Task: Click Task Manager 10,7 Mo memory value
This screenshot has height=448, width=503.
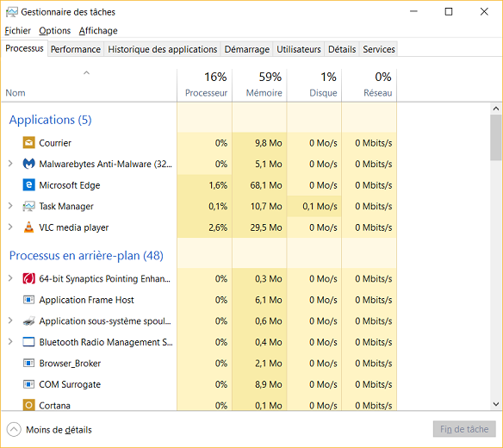Action: [x=266, y=207]
